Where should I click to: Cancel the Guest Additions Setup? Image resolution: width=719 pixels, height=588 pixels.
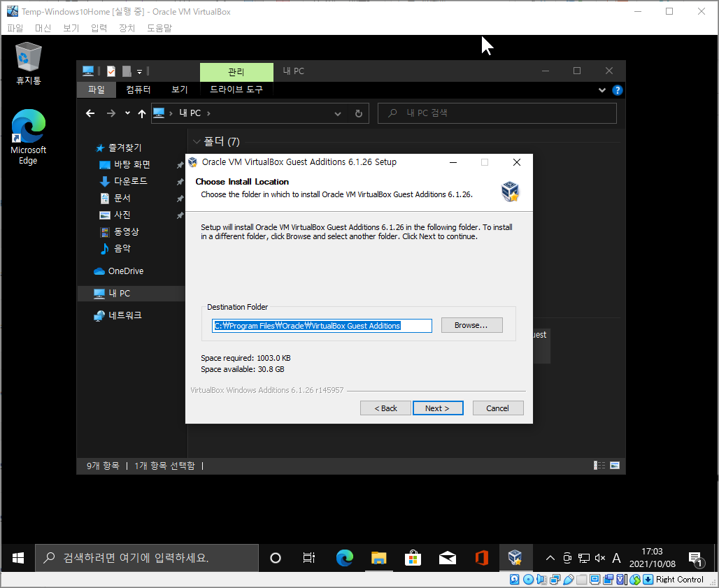pos(498,408)
